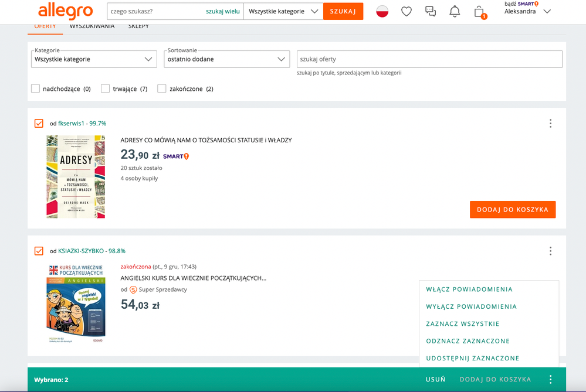Click USUŃ in the selection bar
The width and height of the screenshot is (586, 392).
(435, 379)
